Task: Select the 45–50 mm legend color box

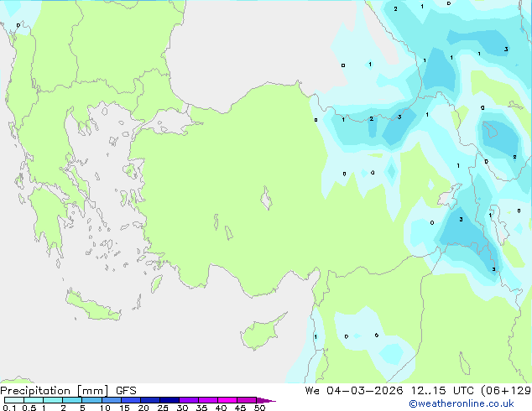Action: 247,400
